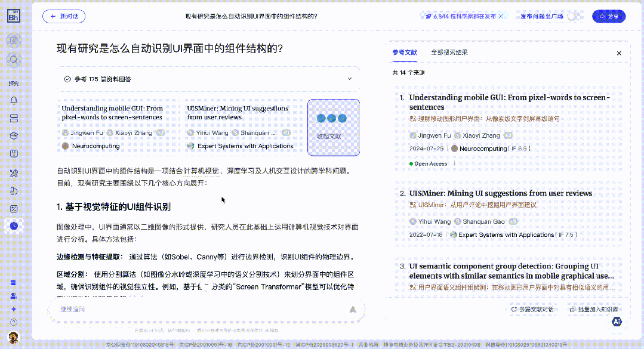Open notifications bell in the sidebar
This screenshot has height=349, width=644.
tap(14, 100)
